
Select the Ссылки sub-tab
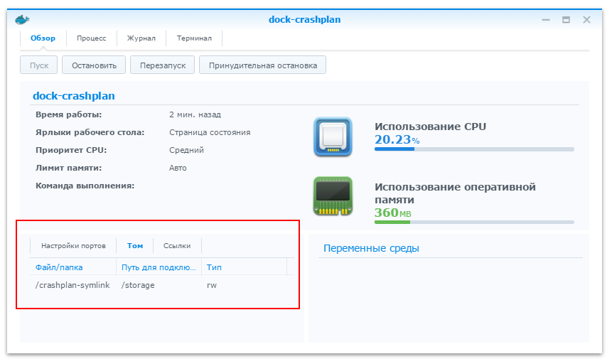coord(177,246)
